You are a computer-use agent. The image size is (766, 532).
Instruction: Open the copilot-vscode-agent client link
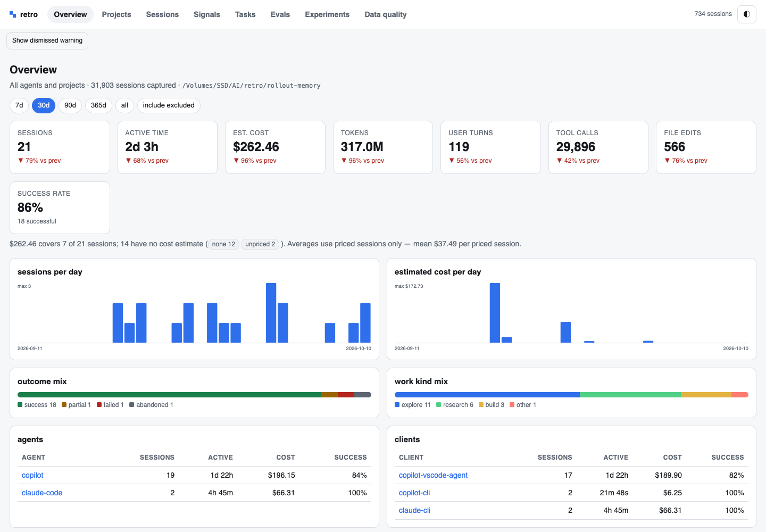coord(433,475)
